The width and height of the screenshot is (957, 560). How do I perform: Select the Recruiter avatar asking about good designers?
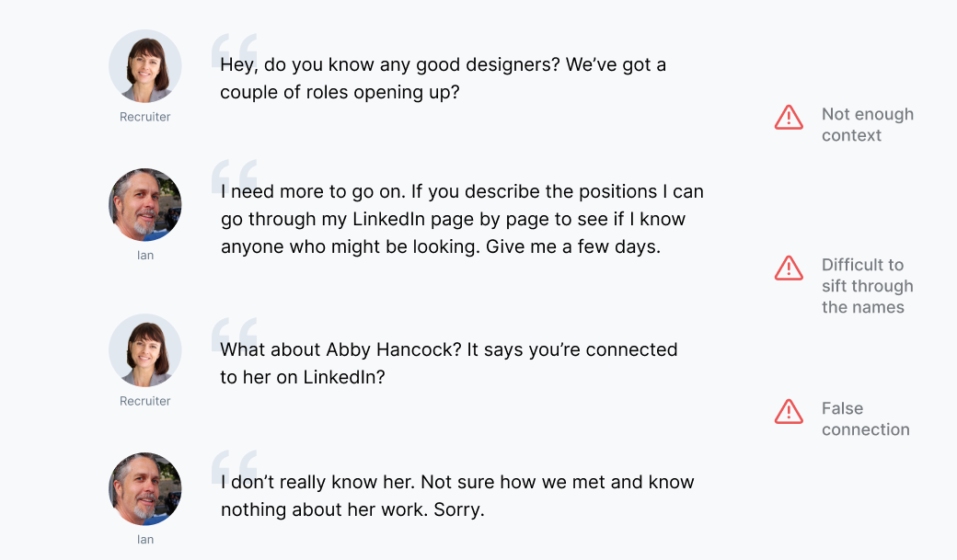point(145,66)
